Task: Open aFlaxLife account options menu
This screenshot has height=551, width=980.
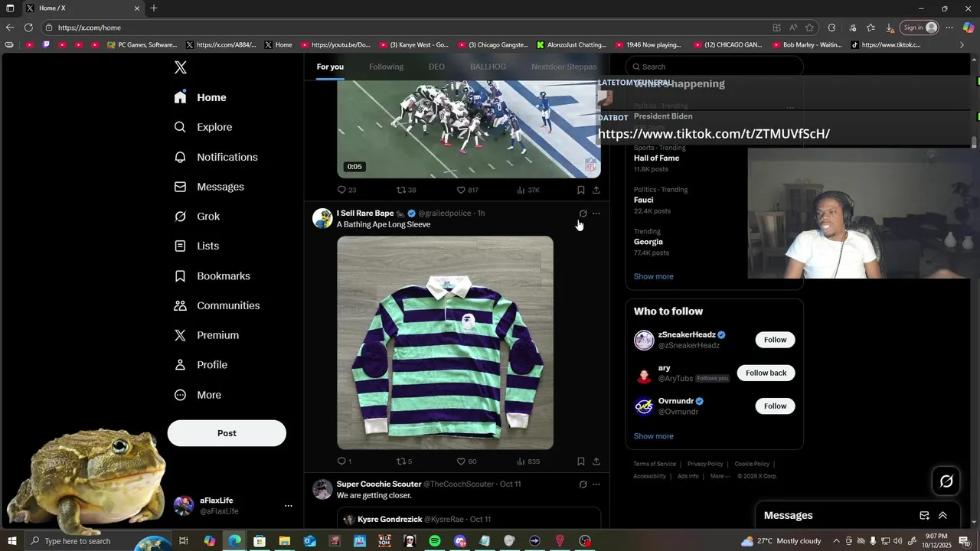Action: click(x=289, y=506)
